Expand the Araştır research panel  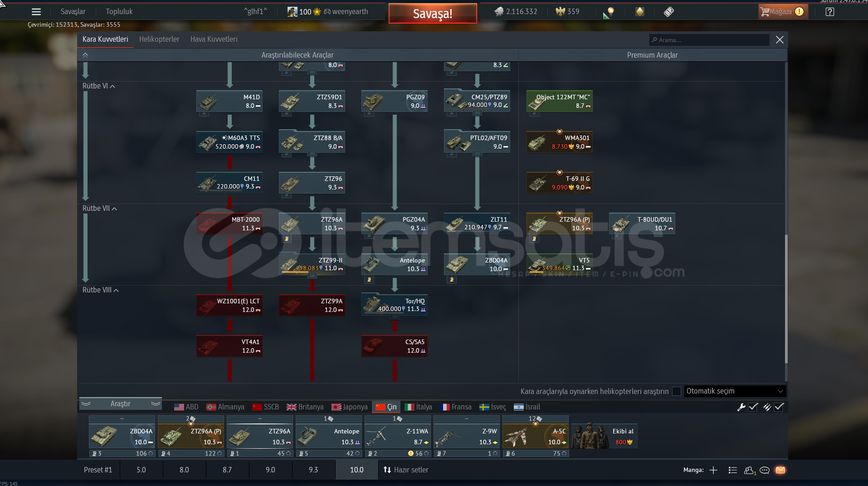point(121,403)
